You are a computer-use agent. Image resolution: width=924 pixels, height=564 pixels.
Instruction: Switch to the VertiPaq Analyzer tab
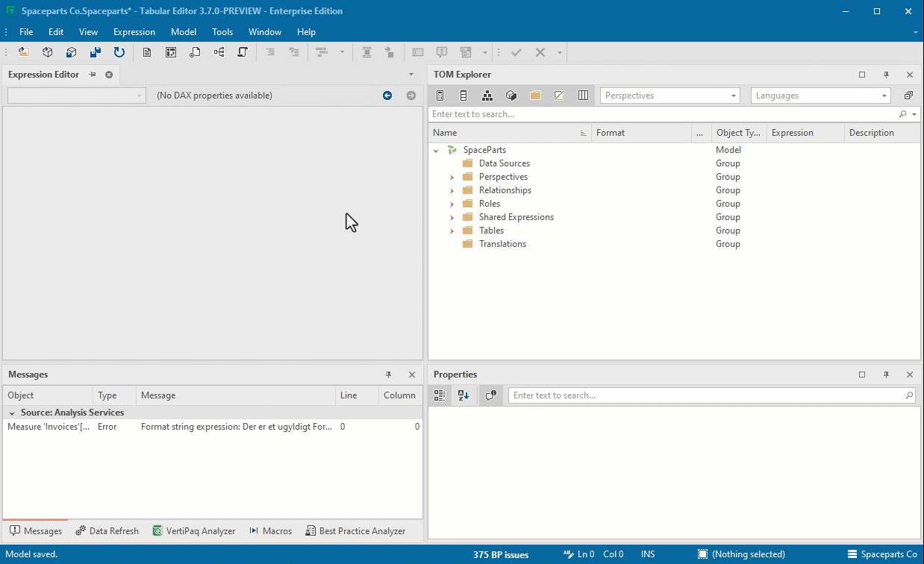coord(194,530)
